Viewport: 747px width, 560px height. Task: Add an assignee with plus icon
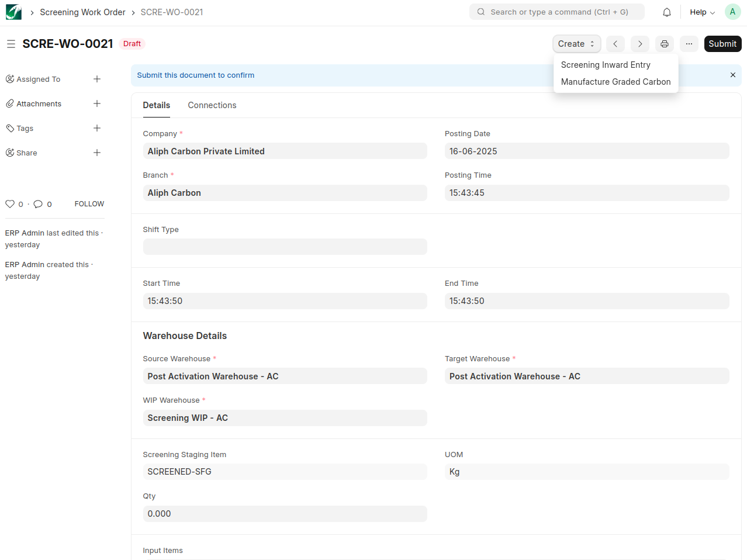(x=97, y=79)
